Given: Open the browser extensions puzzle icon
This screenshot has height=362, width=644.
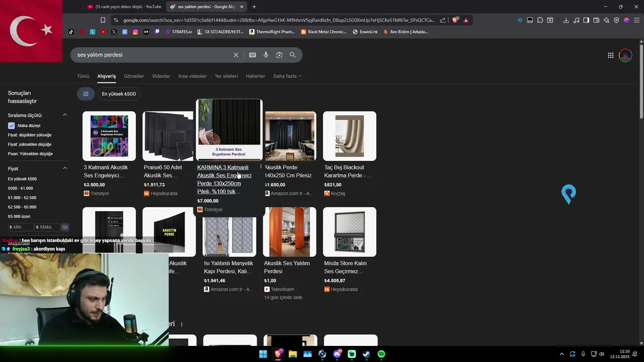Looking at the screenshot, I should coord(540,20).
